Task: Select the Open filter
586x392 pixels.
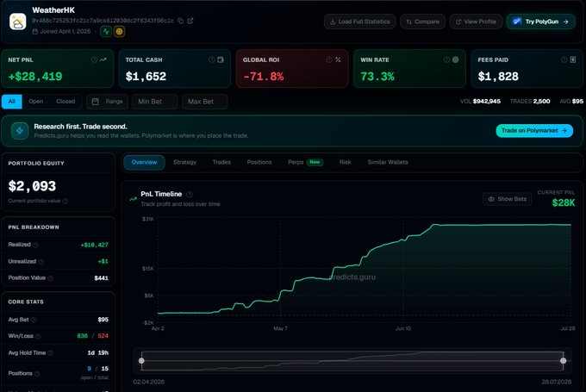Action: [x=36, y=102]
